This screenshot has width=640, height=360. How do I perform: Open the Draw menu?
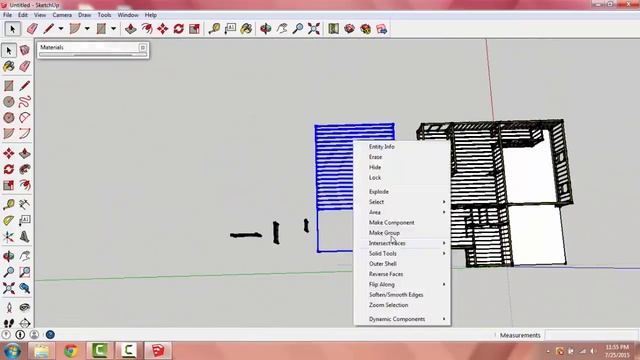pyautogui.click(x=84, y=15)
